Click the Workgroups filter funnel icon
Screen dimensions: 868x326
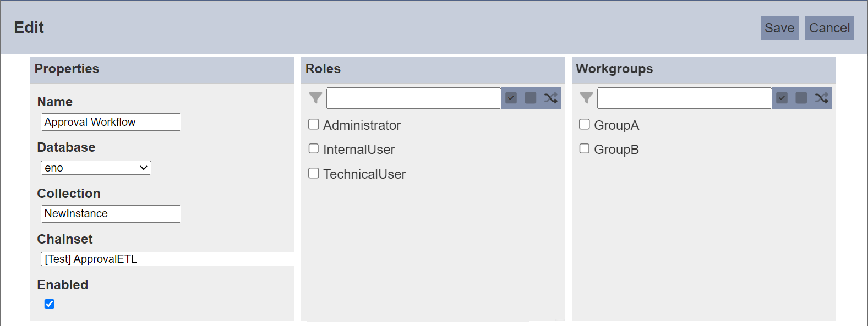click(586, 98)
